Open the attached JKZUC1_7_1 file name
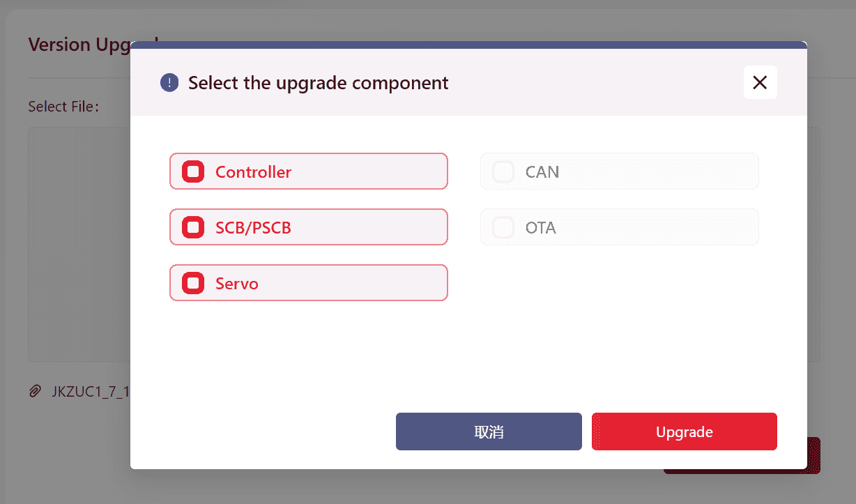This screenshot has width=856, height=504. (x=91, y=391)
